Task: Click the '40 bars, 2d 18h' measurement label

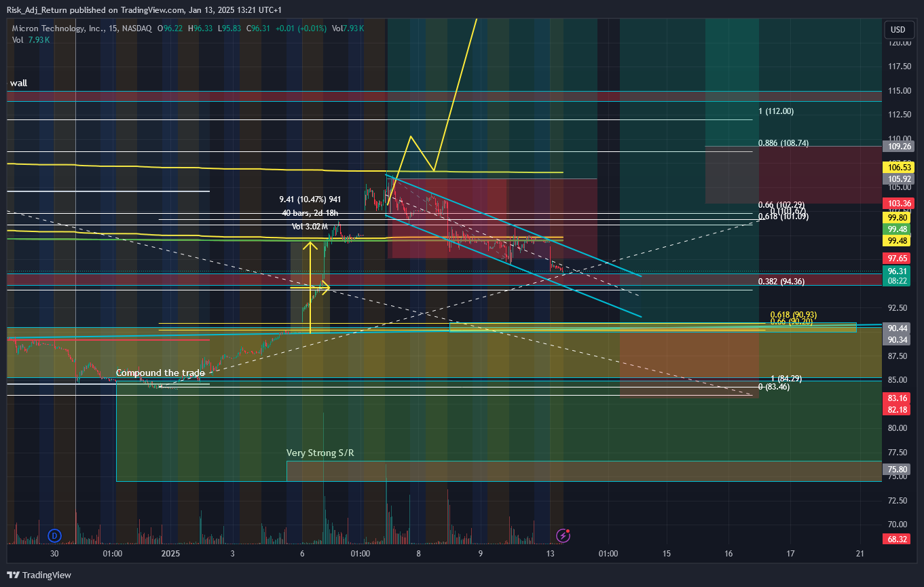Action: coord(310,212)
